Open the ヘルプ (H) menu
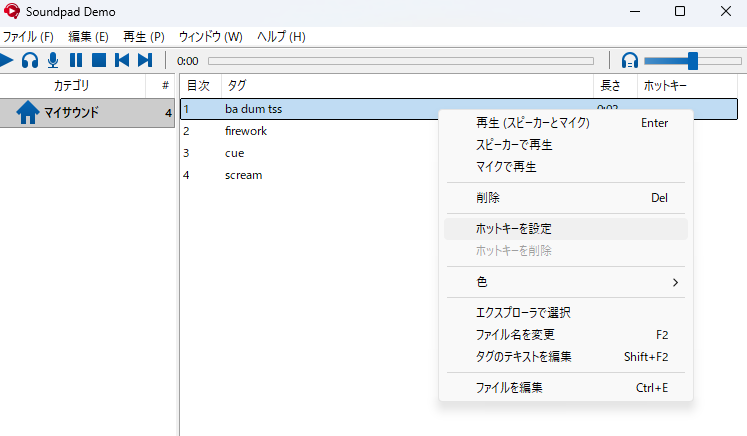 coord(281,37)
